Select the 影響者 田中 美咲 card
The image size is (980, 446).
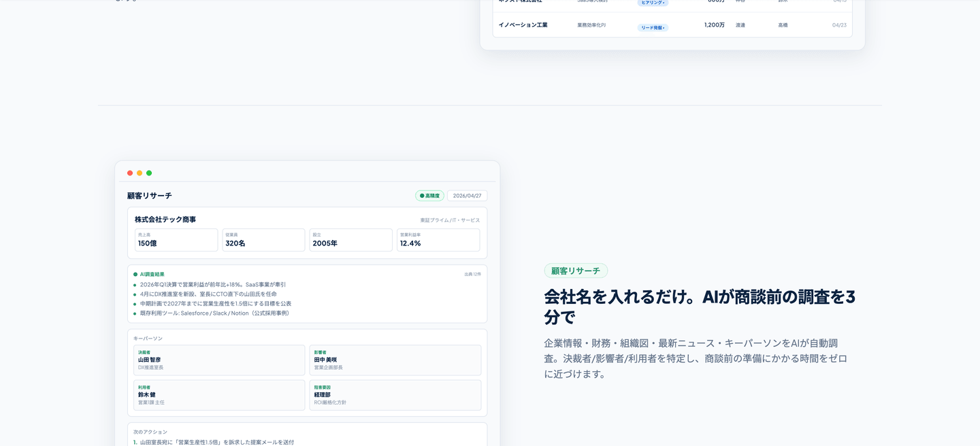pos(395,360)
